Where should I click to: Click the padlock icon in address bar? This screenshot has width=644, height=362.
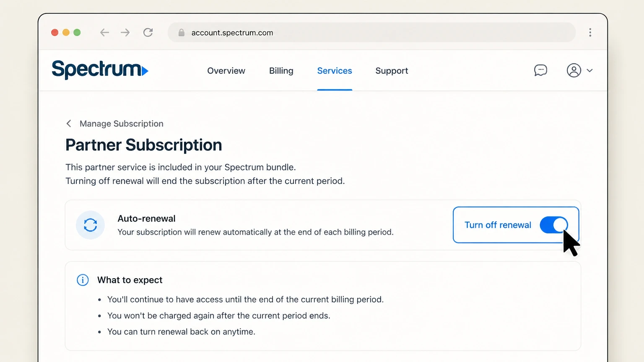182,33
